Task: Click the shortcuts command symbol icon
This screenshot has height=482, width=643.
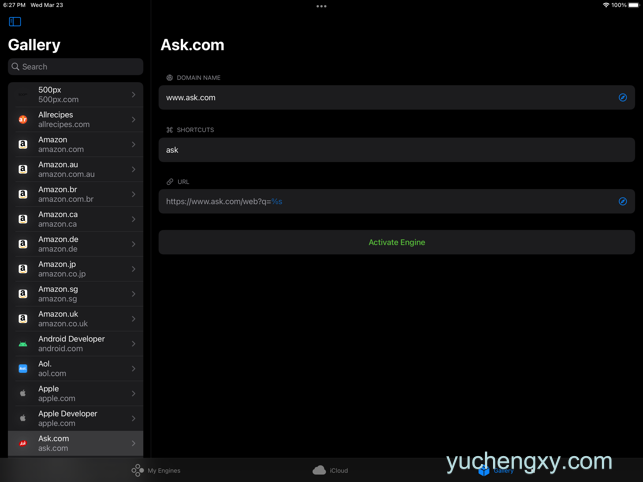Action: click(169, 130)
